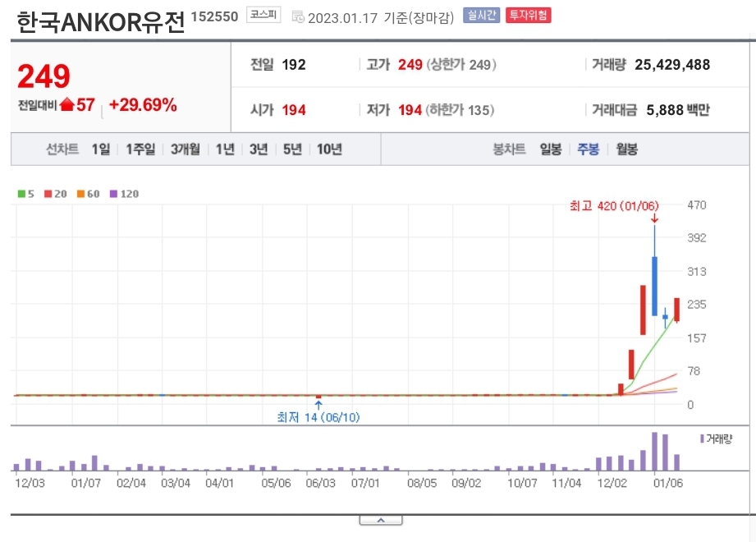Click the stock name 한국ANKOR유전
756x542 pixels.
pyautogui.click(x=101, y=21)
